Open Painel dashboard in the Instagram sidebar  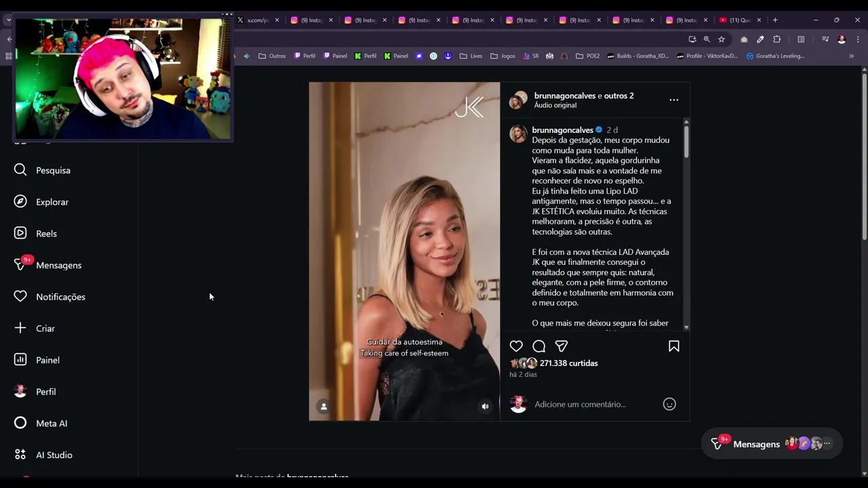coord(37,360)
